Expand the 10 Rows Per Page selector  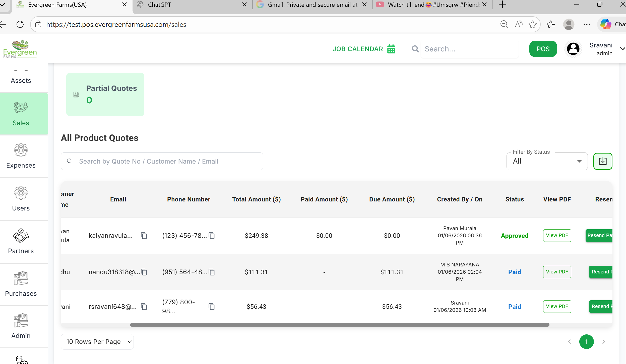coord(97,342)
